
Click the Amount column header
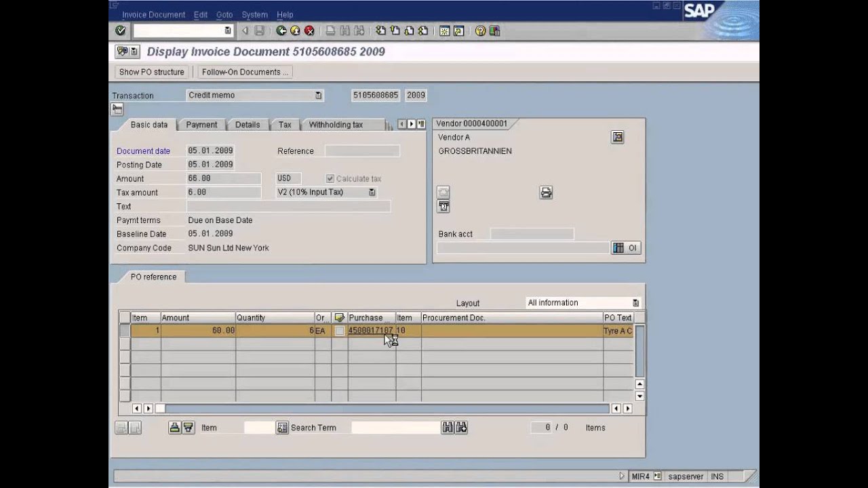tap(198, 317)
